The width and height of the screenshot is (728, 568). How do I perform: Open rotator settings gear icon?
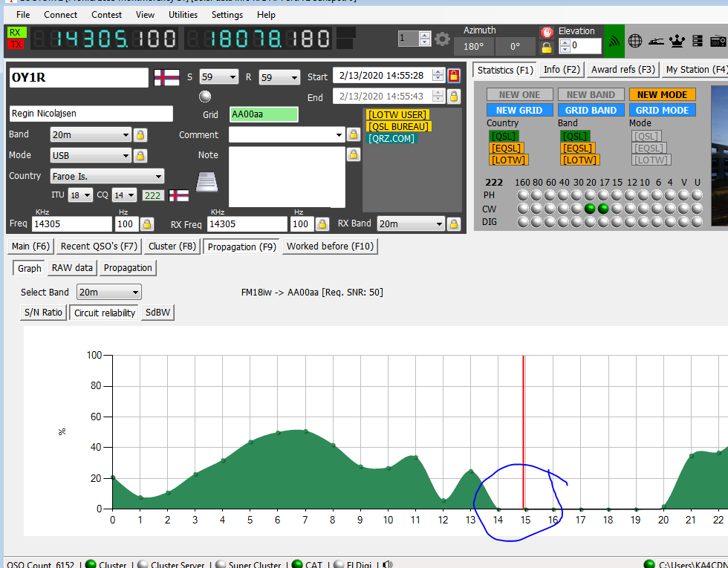(x=443, y=39)
